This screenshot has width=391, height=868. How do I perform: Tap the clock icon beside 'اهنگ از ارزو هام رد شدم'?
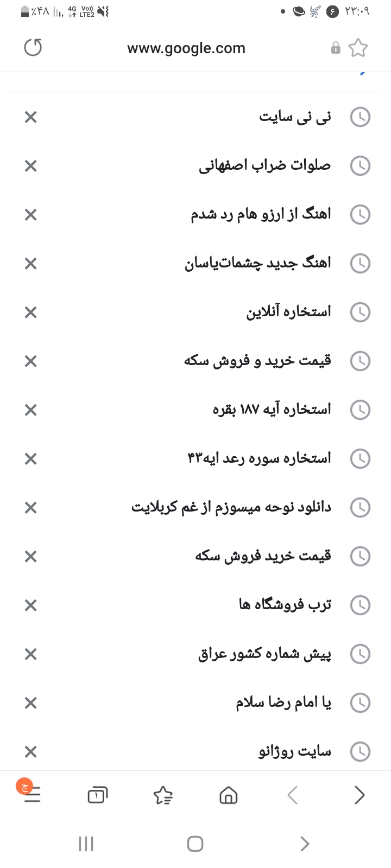(360, 215)
